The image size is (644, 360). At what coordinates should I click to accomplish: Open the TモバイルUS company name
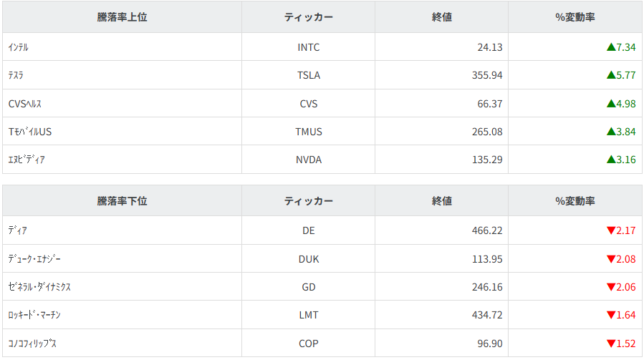point(30,132)
